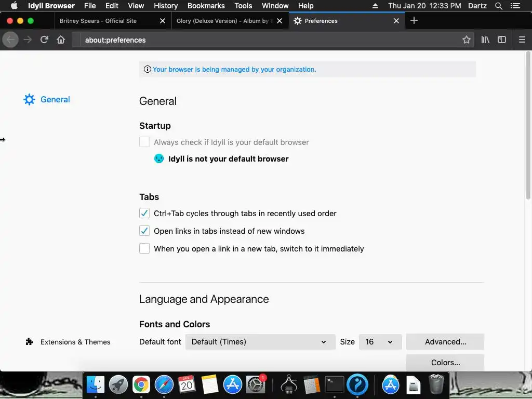Open a new tab with the plus icon
The height and width of the screenshot is (399, 532).
pos(414,21)
